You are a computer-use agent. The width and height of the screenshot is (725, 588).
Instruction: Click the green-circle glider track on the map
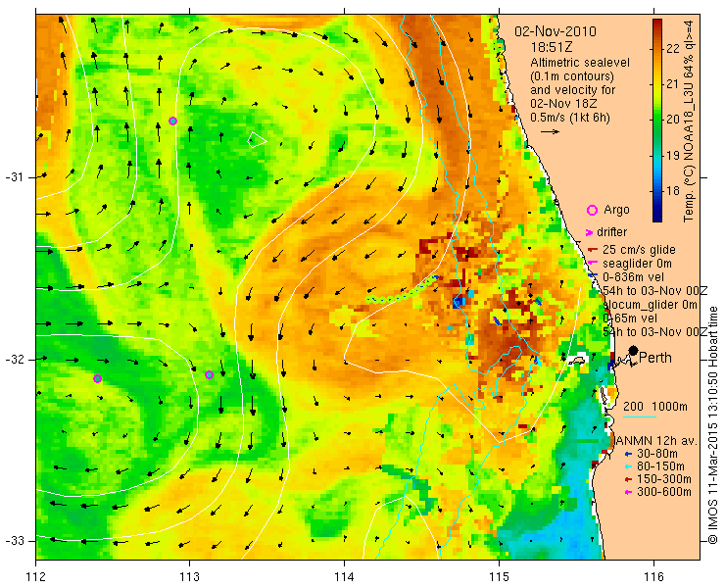402,289
